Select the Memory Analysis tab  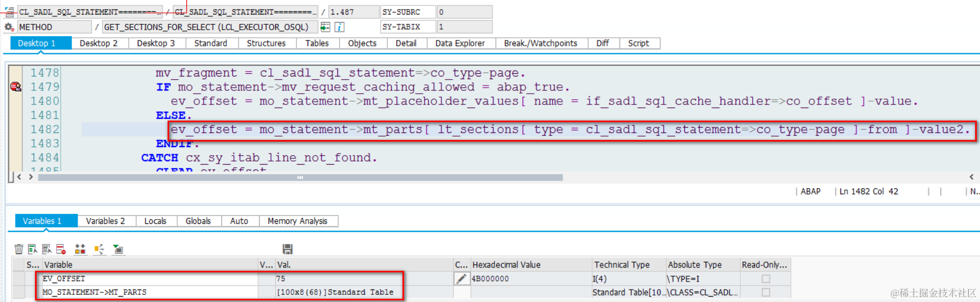click(297, 221)
